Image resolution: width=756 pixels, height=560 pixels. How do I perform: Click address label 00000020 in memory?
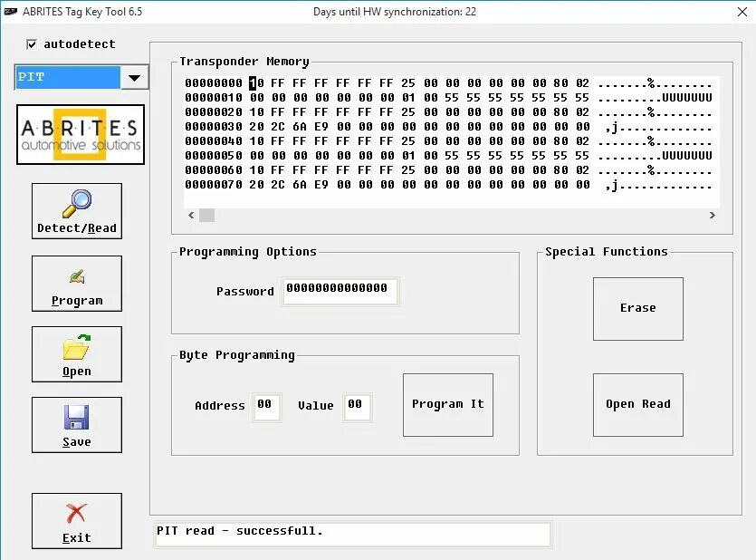214,112
